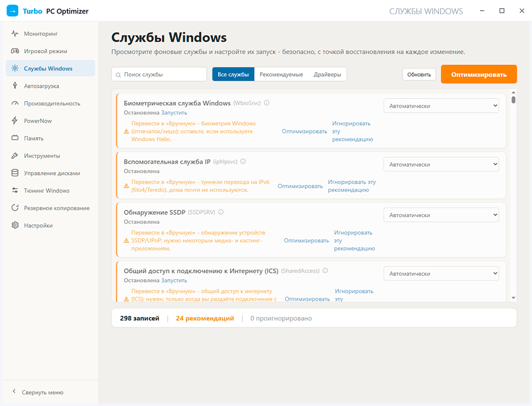Click the Инструменты wrench icon
This screenshot has width=532, height=406.
click(15, 156)
